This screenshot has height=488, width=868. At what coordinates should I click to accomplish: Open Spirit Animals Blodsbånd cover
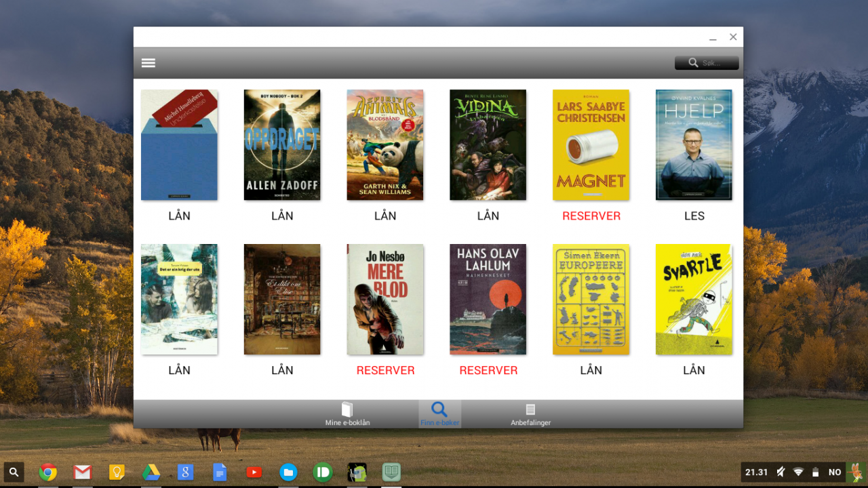(385, 145)
